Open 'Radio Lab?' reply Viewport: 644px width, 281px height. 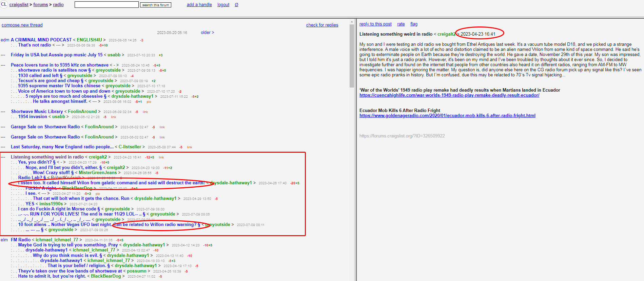[x=32, y=178]
